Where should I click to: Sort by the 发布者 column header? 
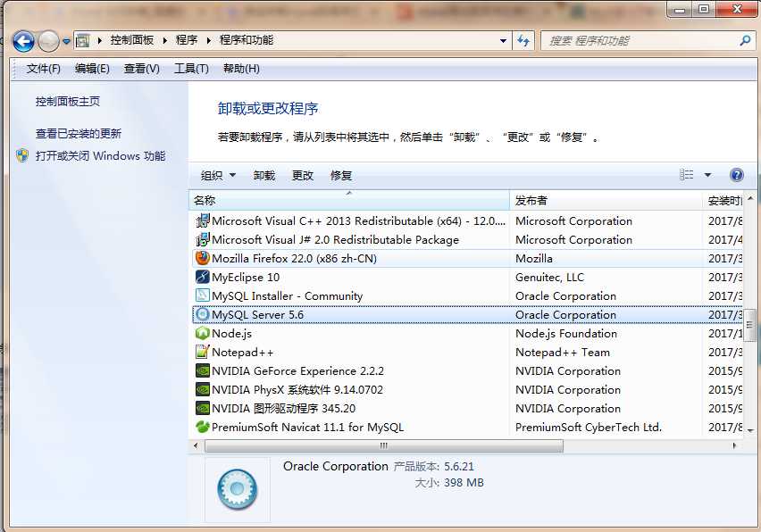(x=606, y=200)
